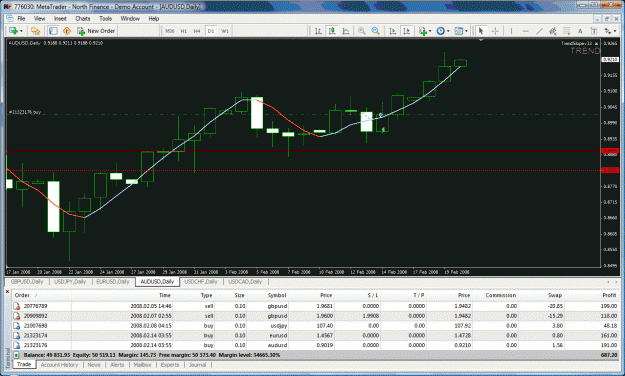Sort orders by the Symbol column header
Screen dimensions: 625x376
click(277, 295)
